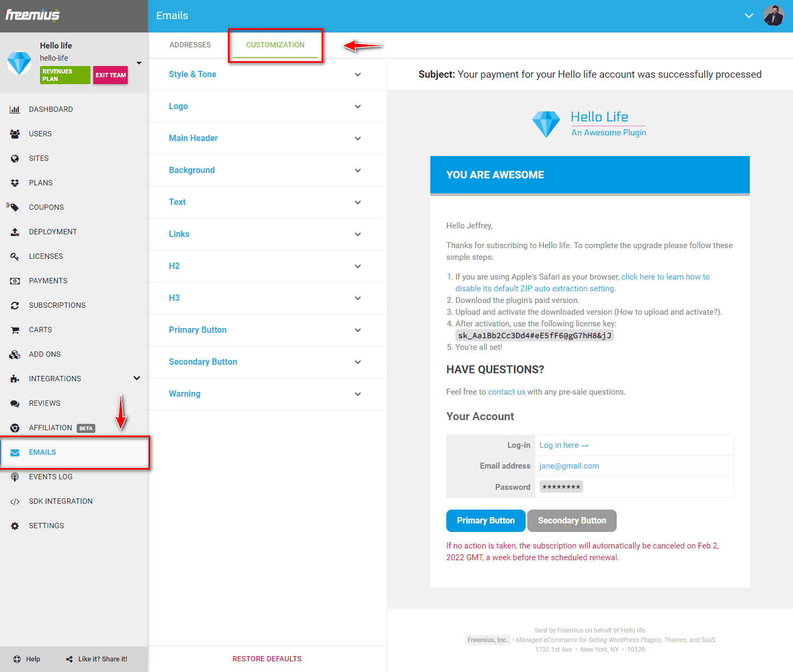This screenshot has height=672, width=793.
Task: Click the Deployment upload icon
Action: (x=15, y=232)
